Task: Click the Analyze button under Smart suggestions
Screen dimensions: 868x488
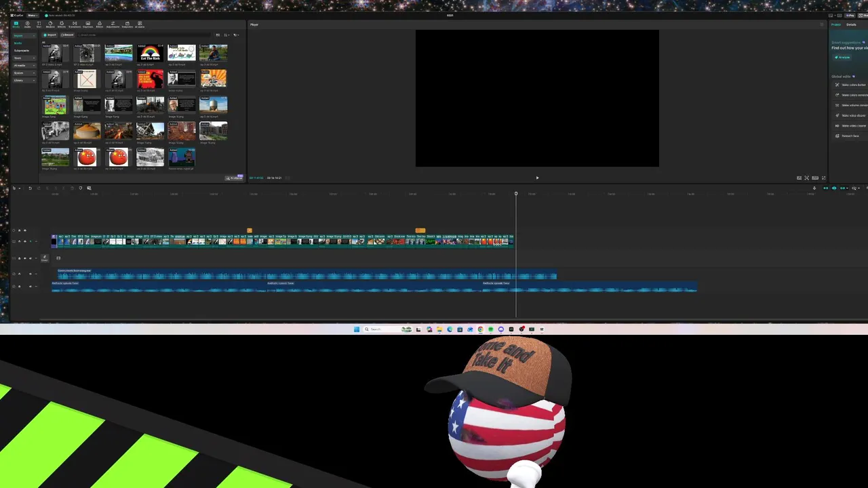Action: pyautogui.click(x=842, y=58)
